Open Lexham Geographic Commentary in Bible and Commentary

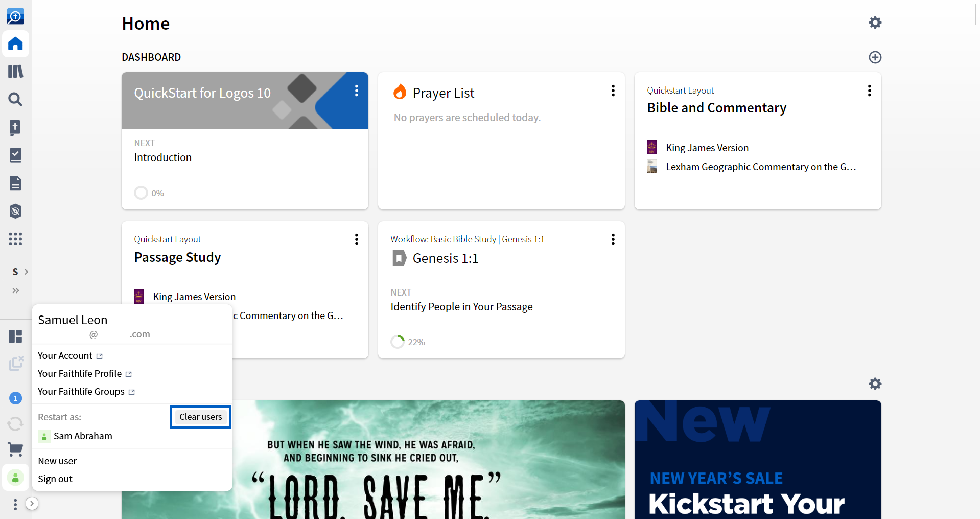point(752,167)
